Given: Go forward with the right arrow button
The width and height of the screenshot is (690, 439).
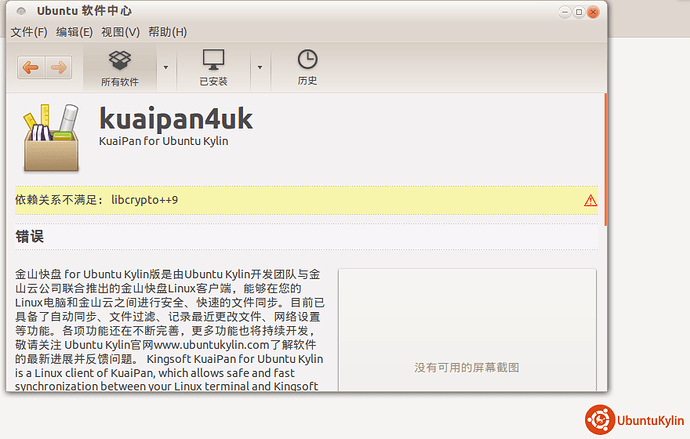Looking at the screenshot, I should 59,67.
